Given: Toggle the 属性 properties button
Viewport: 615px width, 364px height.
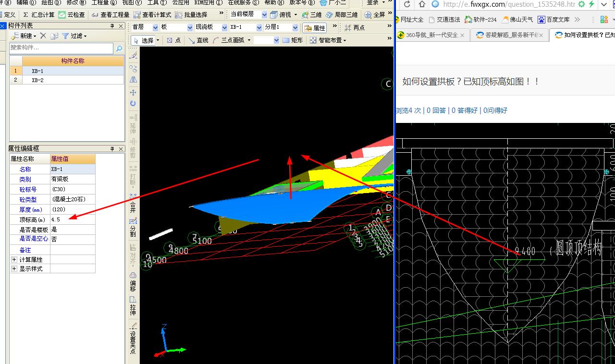Looking at the screenshot, I should (315, 28).
